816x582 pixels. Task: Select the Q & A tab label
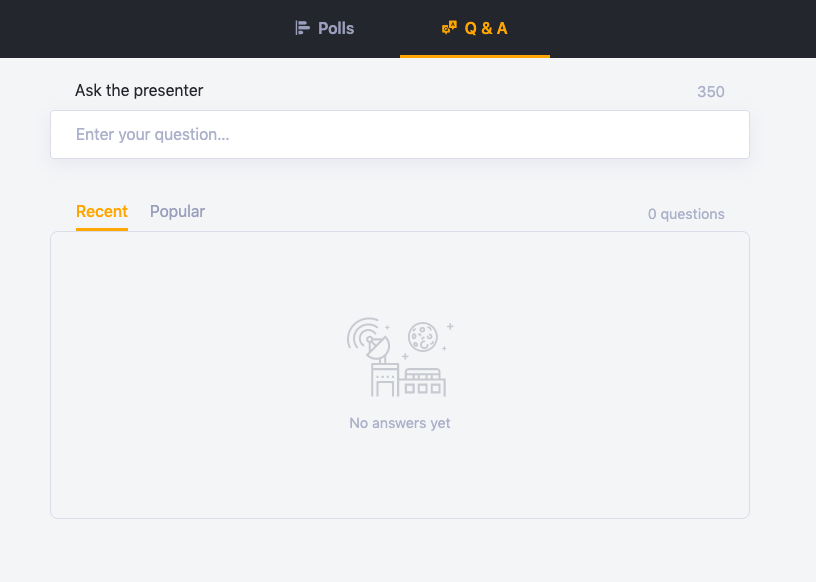pos(486,28)
